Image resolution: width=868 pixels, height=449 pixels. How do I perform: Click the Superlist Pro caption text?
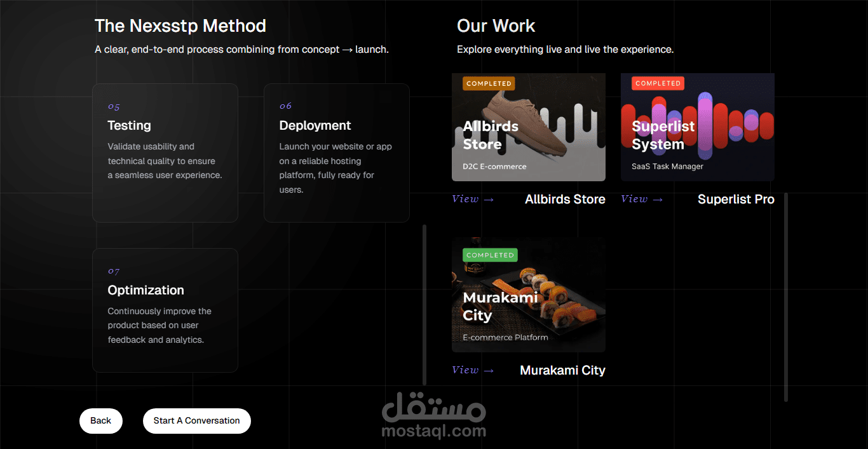point(736,199)
